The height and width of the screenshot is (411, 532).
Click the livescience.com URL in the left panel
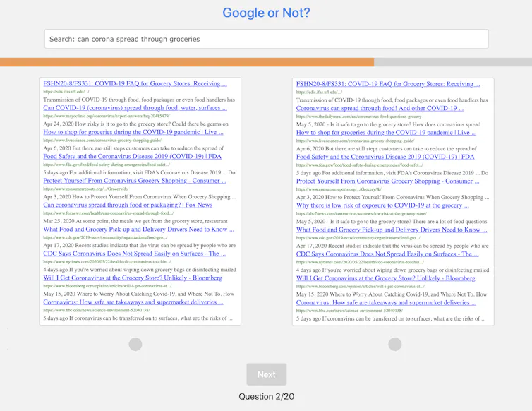pyautogui.click(x=102, y=140)
